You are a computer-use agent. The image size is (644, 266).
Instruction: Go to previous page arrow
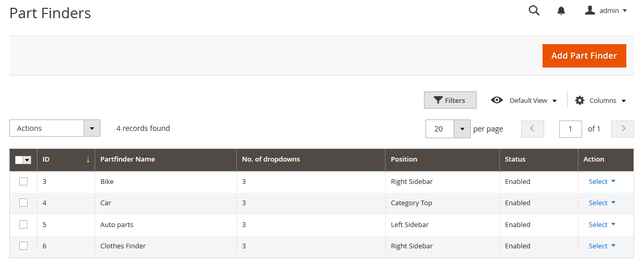pos(532,129)
